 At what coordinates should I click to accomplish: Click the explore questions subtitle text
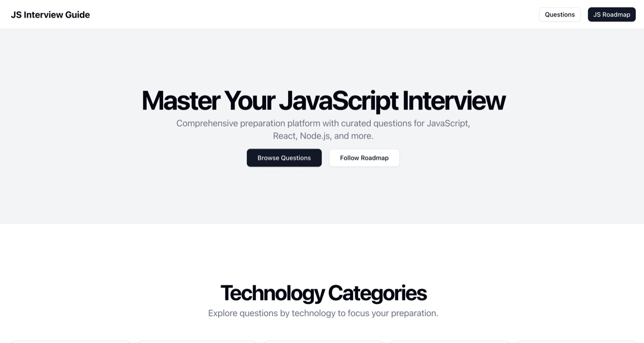click(323, 313)
